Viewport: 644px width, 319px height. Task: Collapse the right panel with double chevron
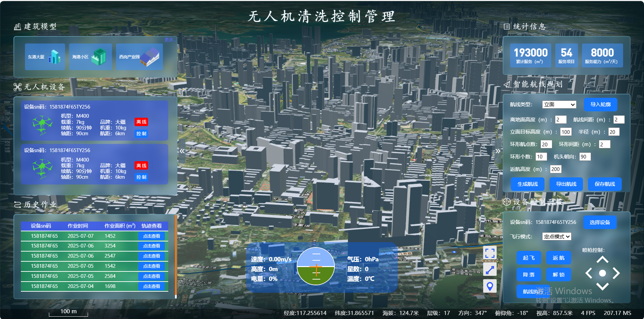coord(498,151)
